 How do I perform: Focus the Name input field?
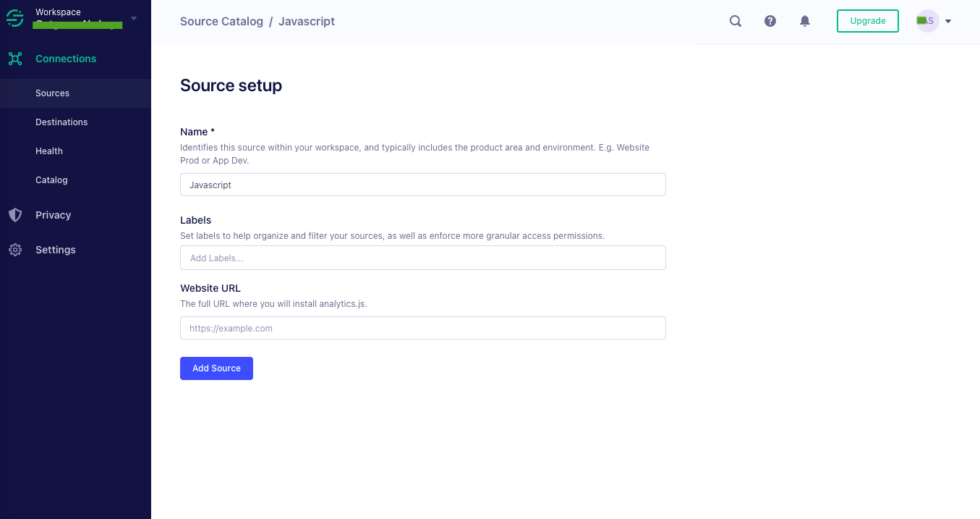[x=422, y=185]
